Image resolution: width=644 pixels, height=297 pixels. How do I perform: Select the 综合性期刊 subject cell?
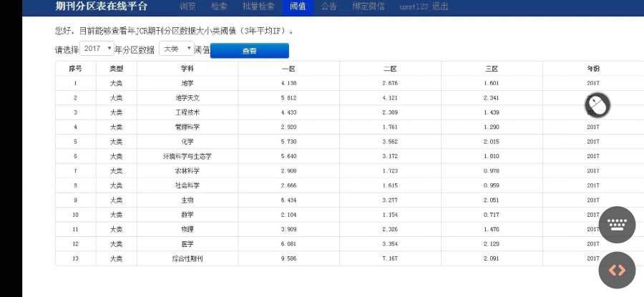(187, 258)
